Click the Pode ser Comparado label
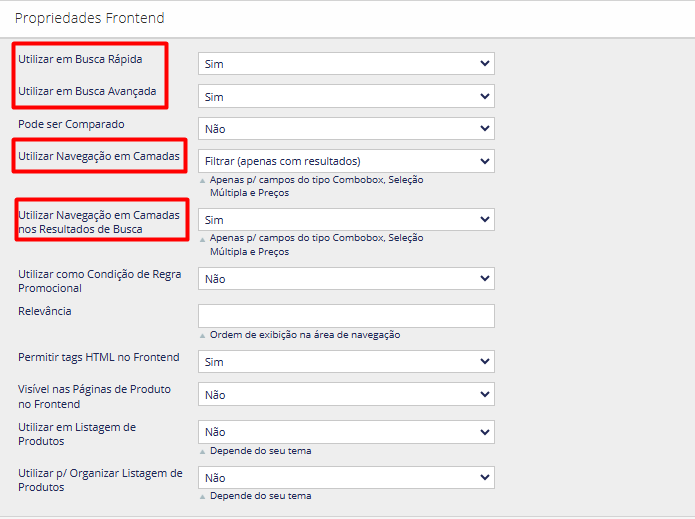Viewport: 695px width, 519px height. click(x=71, y=124)
